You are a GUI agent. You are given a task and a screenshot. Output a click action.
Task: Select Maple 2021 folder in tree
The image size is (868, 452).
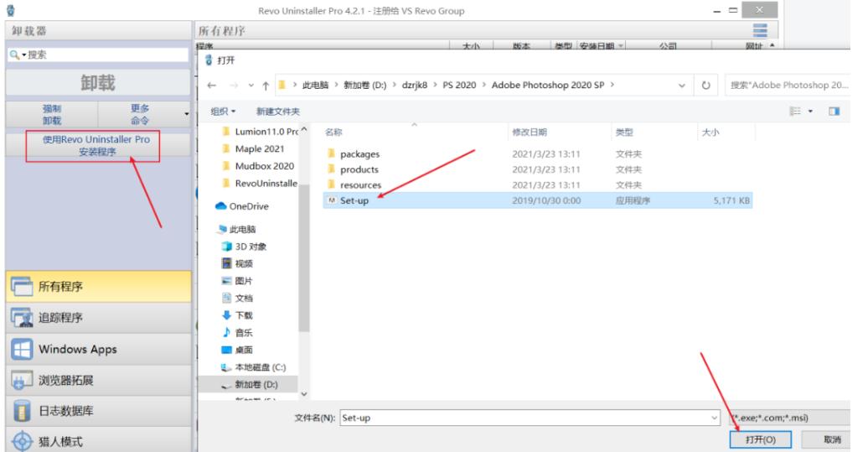(x=254, y=148)
